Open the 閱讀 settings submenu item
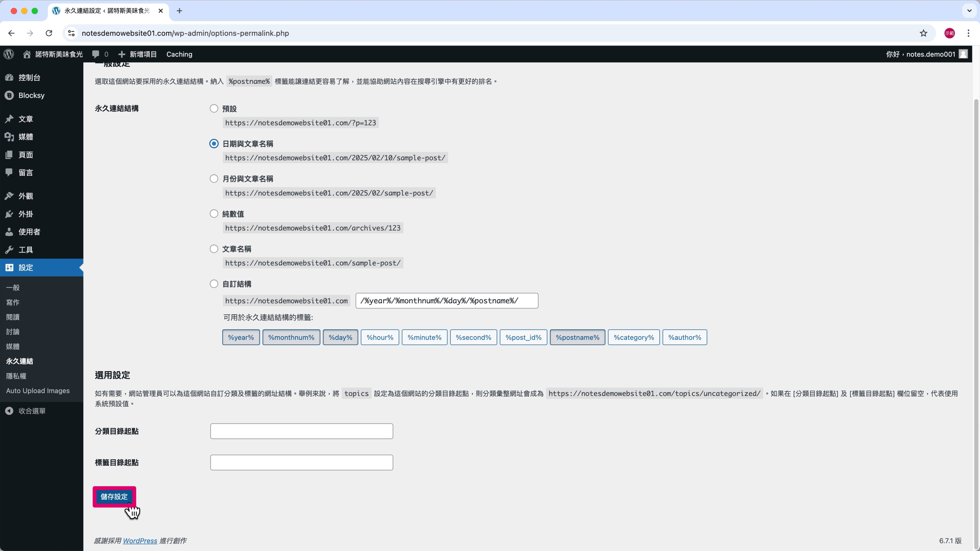Image resolution: width=980 pixels, height=551 pixels. click(x=13, y=317)
